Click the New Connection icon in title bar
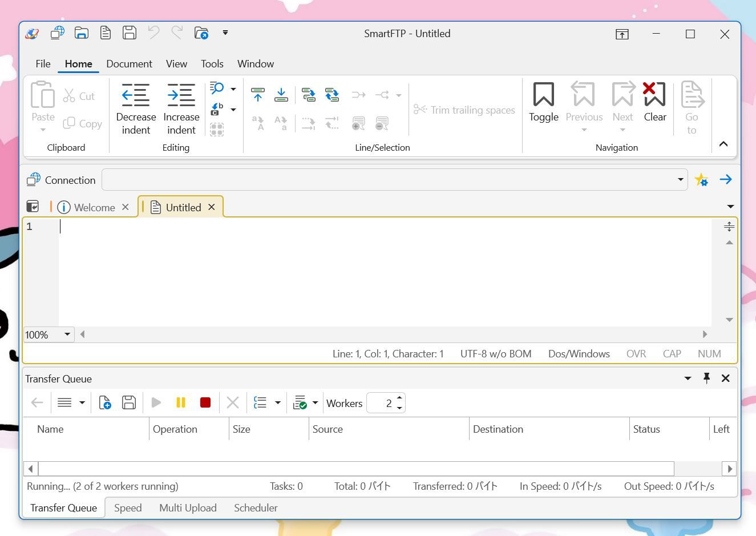 pyautogui.click(x=57, y=33)
